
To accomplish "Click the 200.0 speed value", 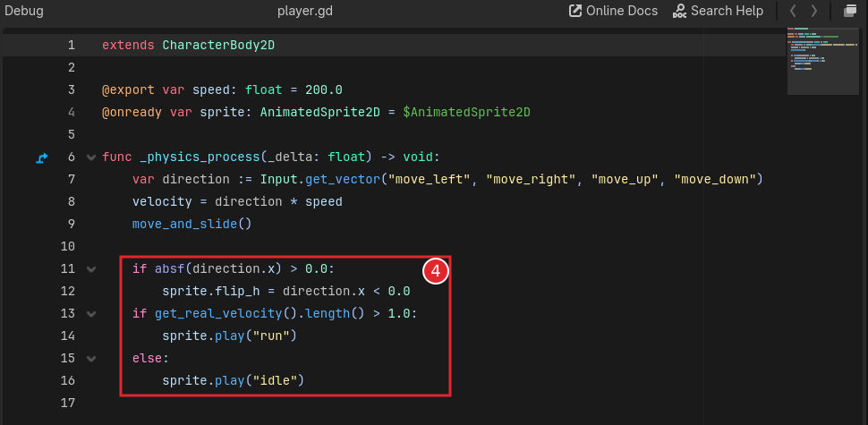I will coord(324,90).
